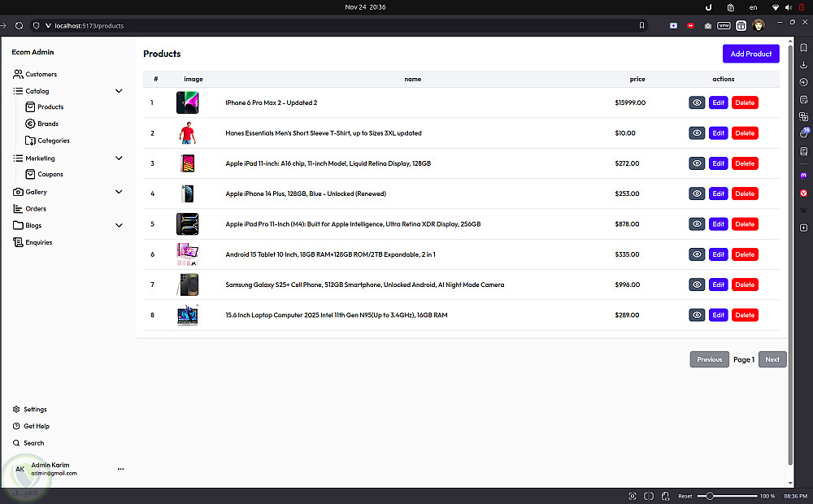This screenshot has height=504, width=813.
Task: Click Get Help in the sidebar
Action: click(31, 426)
